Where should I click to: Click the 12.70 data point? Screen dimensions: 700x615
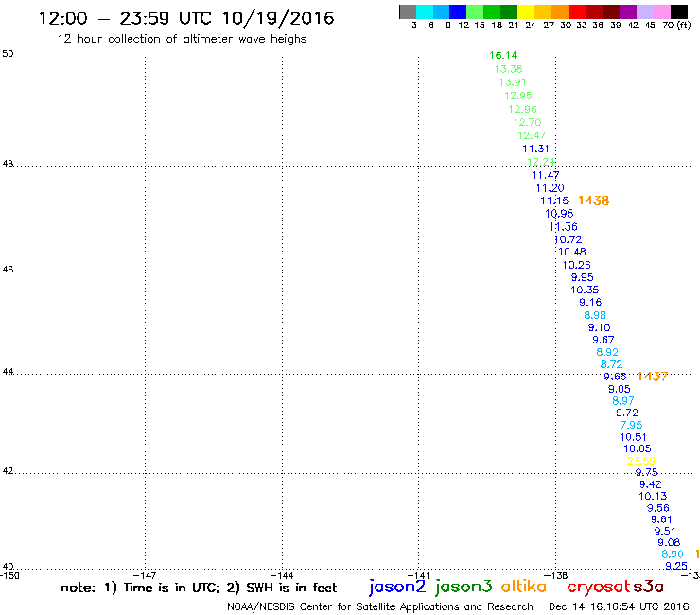click(527, 122)
